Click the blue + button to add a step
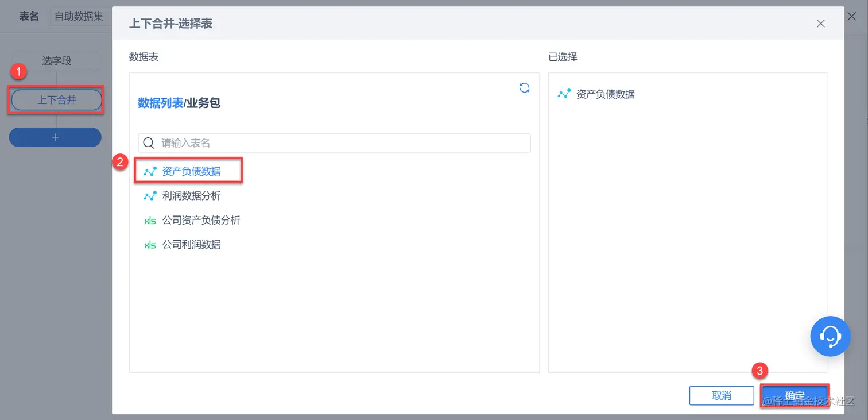This screenshot has height=420, width=868. 55,137
